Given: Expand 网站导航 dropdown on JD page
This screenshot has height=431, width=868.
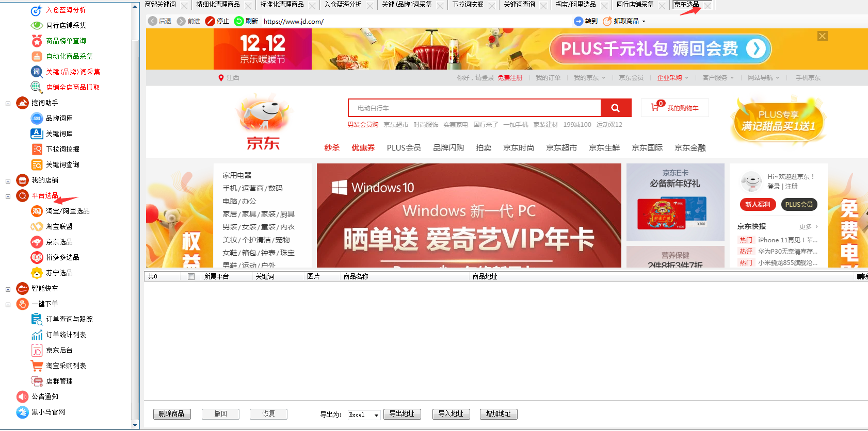Looking at the screenshot, I should pos(777,78).
